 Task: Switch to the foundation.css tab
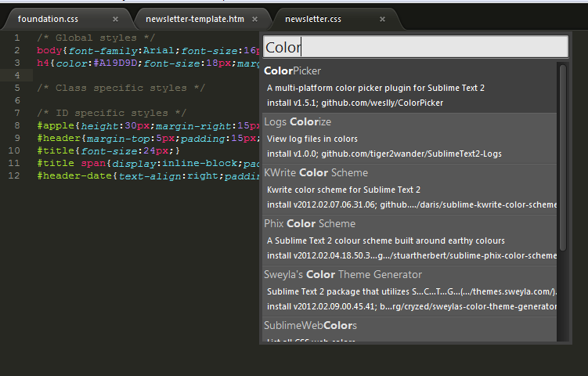[x=49, y=19]
